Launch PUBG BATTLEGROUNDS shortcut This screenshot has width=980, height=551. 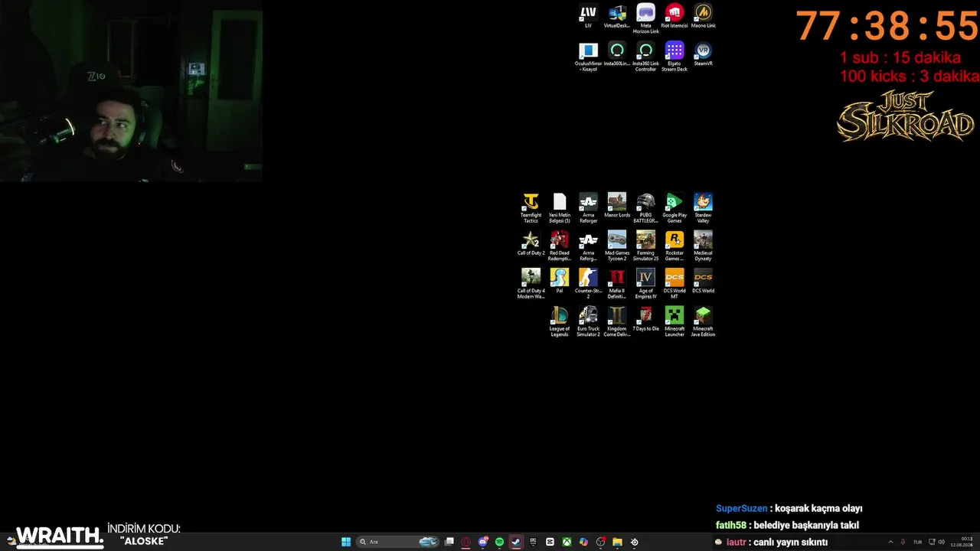click(645, 208)
